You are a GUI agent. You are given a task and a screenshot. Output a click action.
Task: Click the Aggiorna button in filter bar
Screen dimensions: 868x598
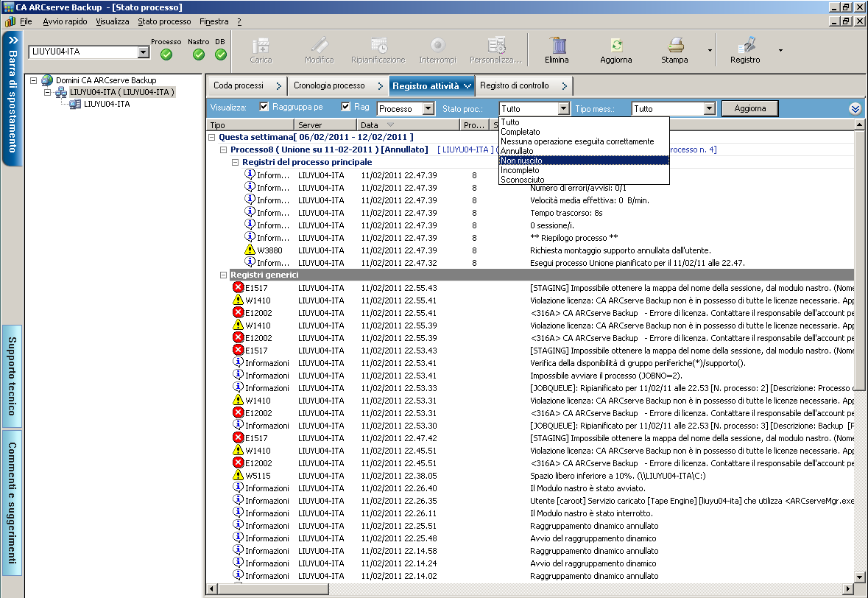749,108
